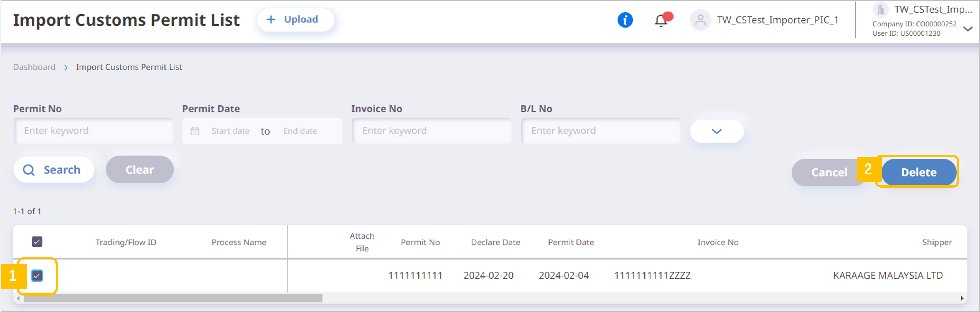Expand the additional search filters chevron

pyautogui.click(x=716, y=131)
